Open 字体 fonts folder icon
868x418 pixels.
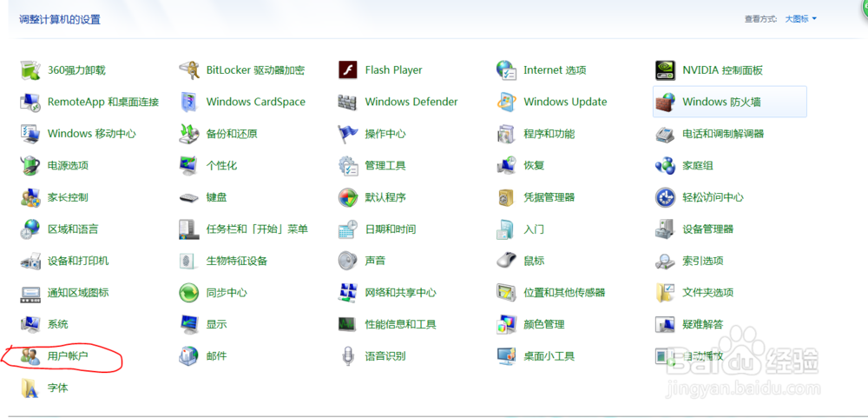point(30,388)
